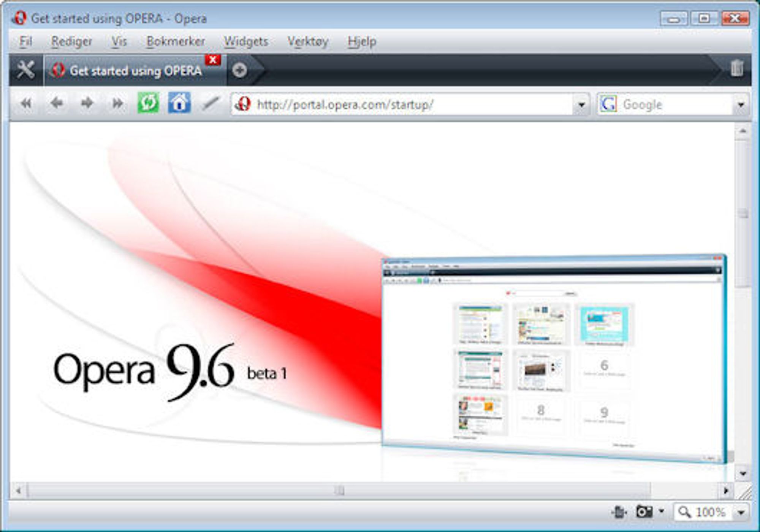
Task: Open the Vis menu
Action: pos(119,41)
